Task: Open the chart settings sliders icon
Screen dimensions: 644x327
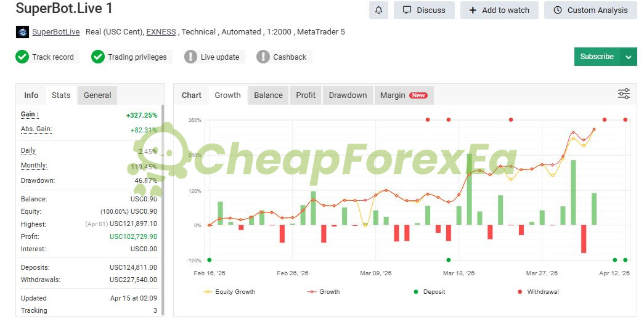Action: point(624,94)
